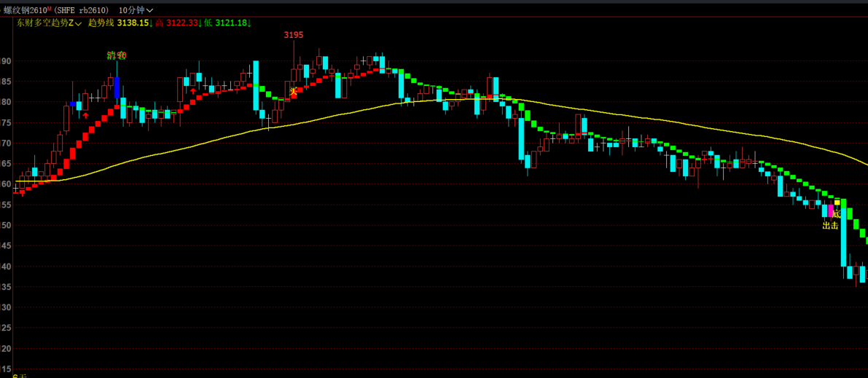Click the red M superscript beside 螺纹钢2610
Screen dimensions: 868x378
tap(50, 8)
